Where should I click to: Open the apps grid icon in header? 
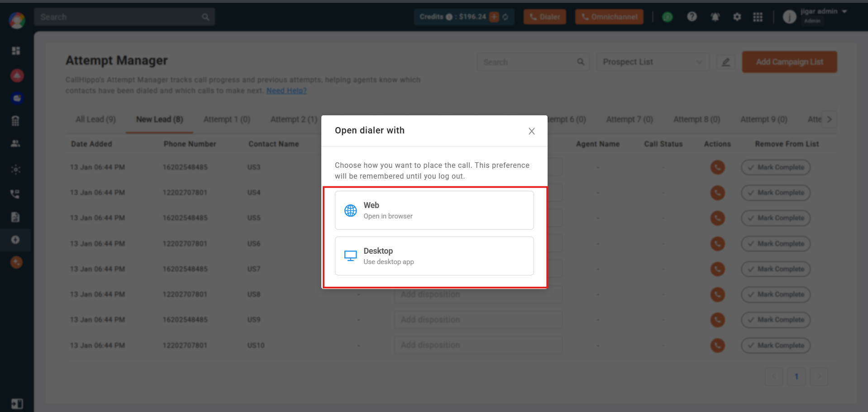pos(758,17)
